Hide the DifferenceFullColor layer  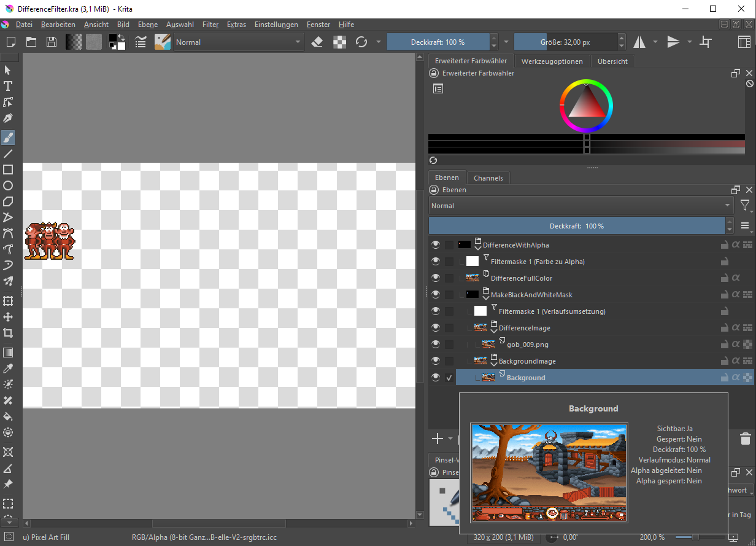click(436, 278)
